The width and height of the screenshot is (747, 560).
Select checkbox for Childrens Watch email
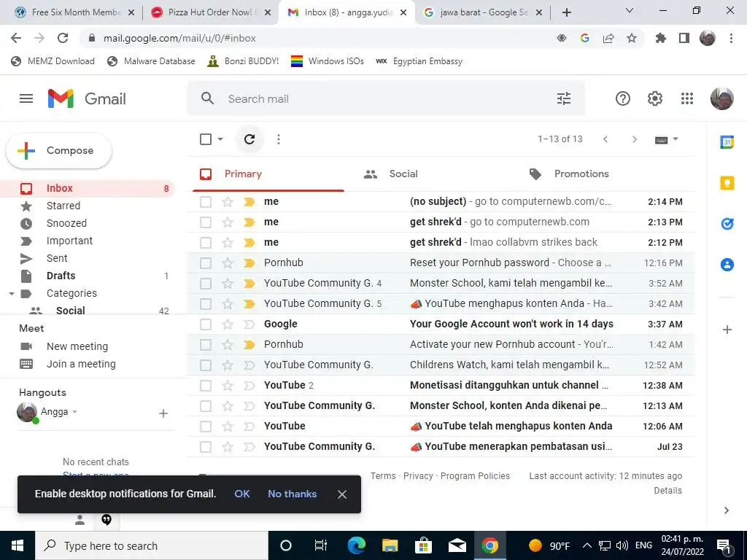206,365
